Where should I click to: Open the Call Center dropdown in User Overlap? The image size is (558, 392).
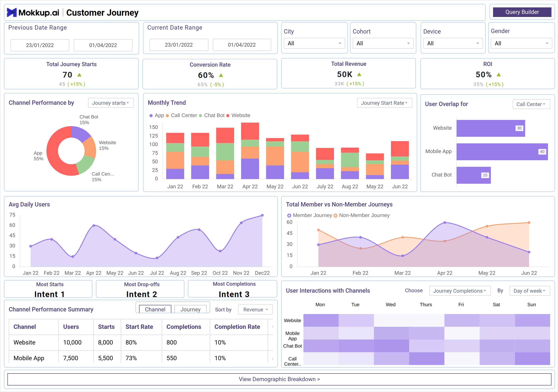tap(531, 104)
